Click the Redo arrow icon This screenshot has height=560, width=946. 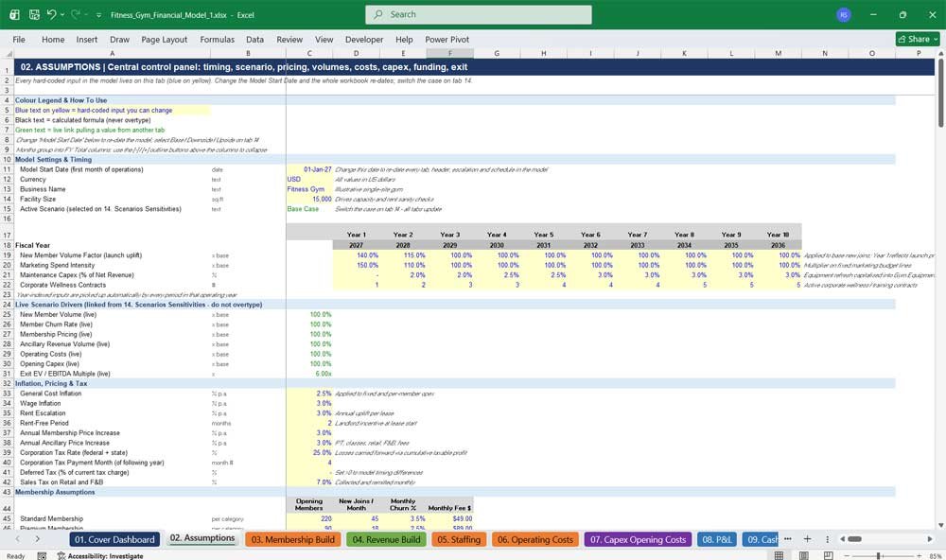pyautogui.click(x=76, y=14)
